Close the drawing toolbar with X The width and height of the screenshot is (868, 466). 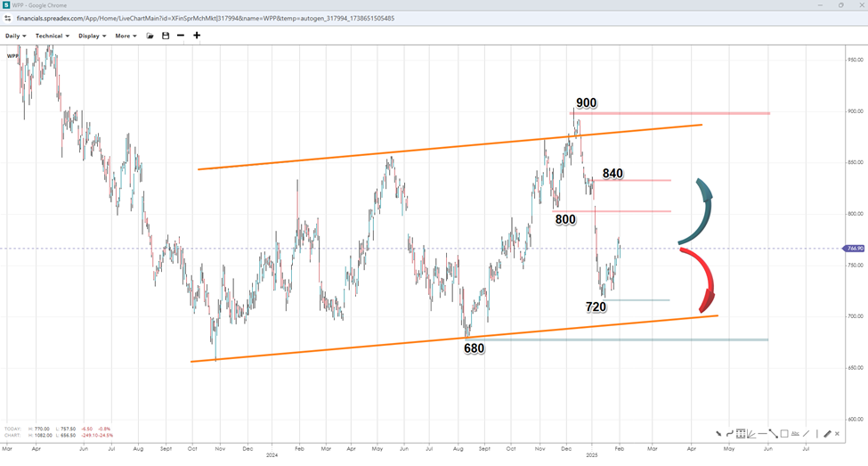coord(837,434)
